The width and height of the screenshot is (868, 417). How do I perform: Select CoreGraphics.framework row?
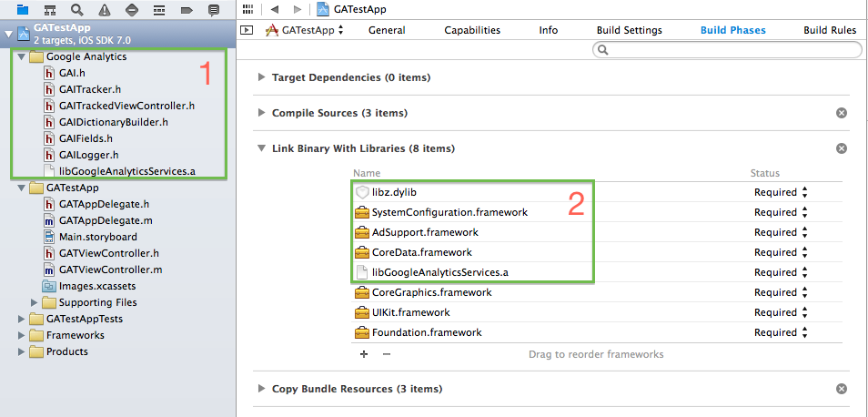597,292
